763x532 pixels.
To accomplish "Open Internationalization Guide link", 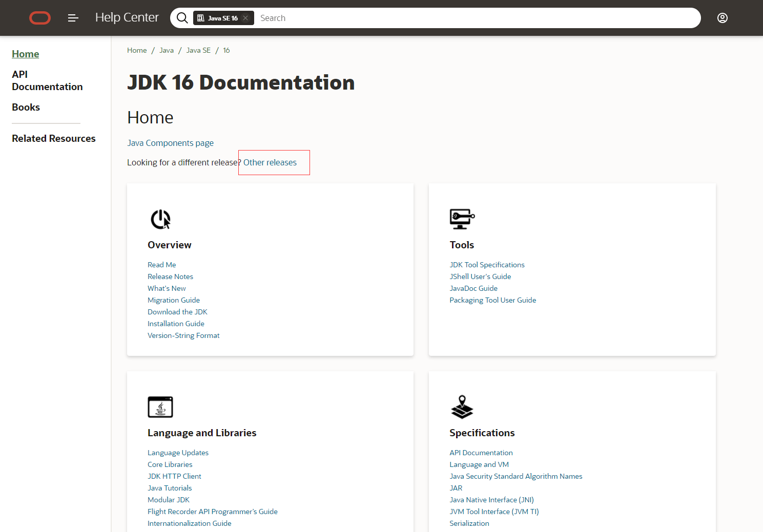I will click(x=190, y=523).
